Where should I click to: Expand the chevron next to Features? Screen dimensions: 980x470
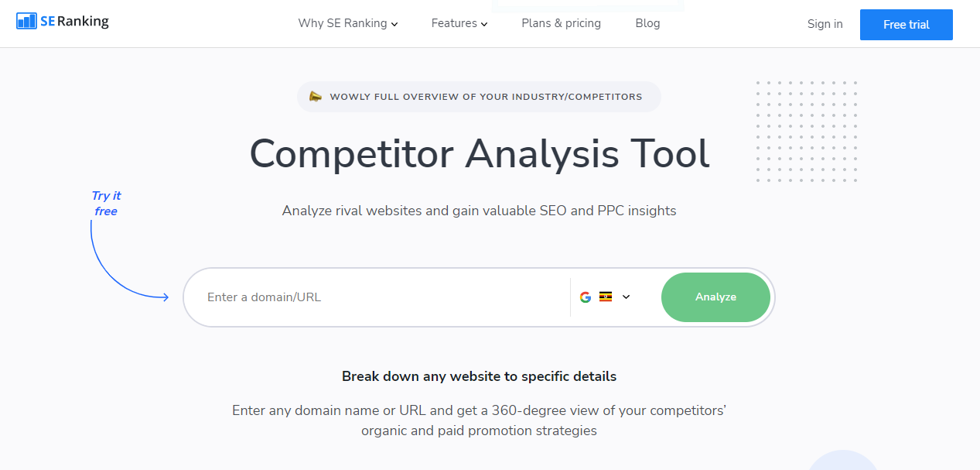[484, 24]
